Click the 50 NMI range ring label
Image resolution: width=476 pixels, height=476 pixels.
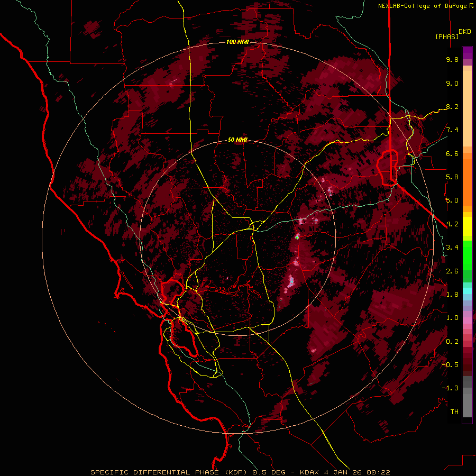[237, 140]
